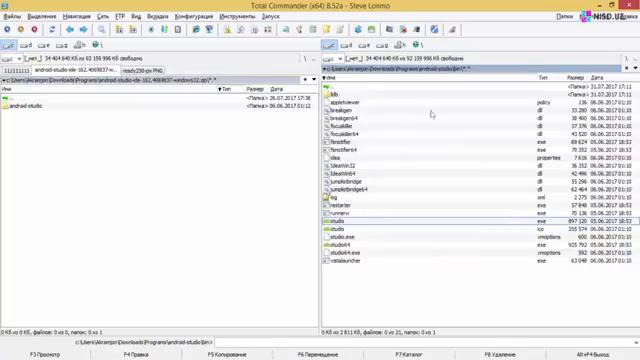Select the android-studio-ide-162 tab

coord(76,70)
